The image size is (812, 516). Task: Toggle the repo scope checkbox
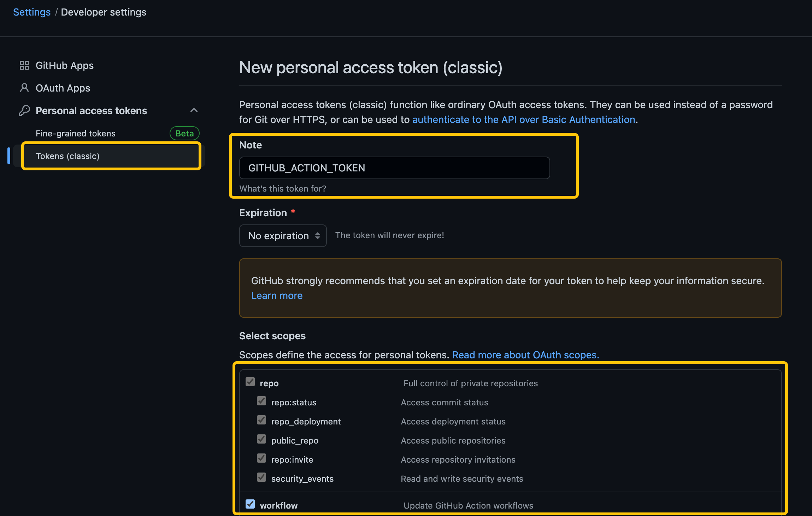pos(251,382)
